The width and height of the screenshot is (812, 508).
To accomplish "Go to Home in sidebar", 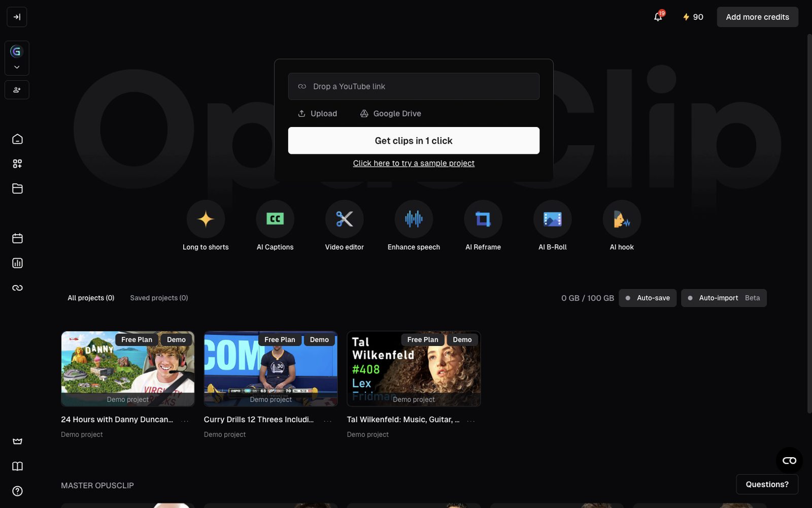I will point(17,139).
